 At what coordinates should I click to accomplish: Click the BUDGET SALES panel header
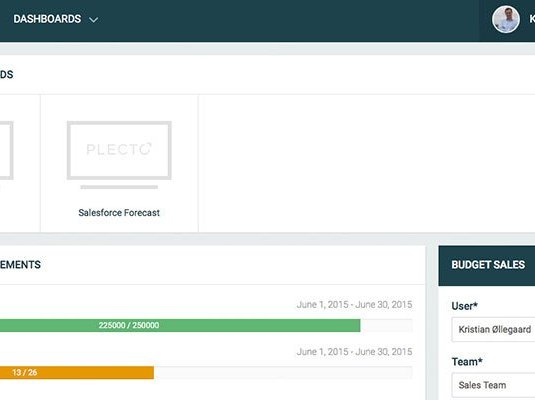click(x=487, y=265)
